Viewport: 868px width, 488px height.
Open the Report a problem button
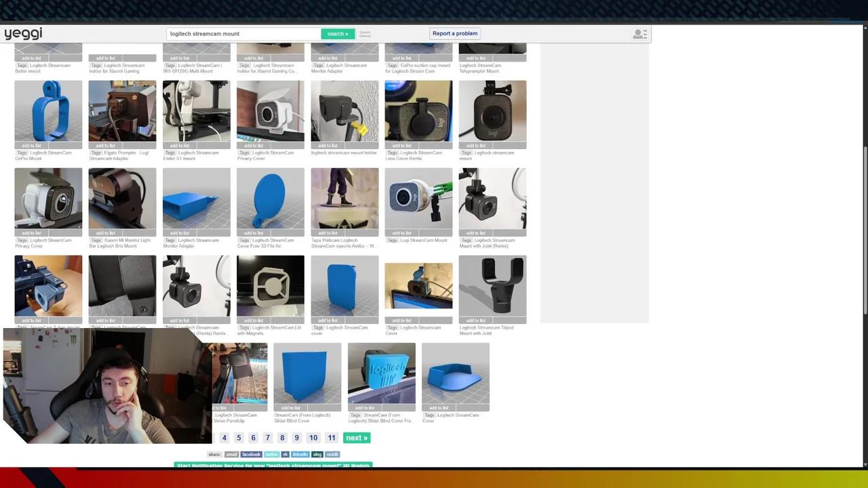(455, 33)
